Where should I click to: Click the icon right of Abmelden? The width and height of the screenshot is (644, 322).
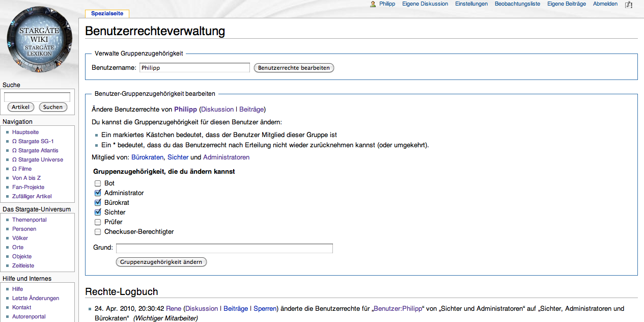pyautogui.click(x=629, y=4)
